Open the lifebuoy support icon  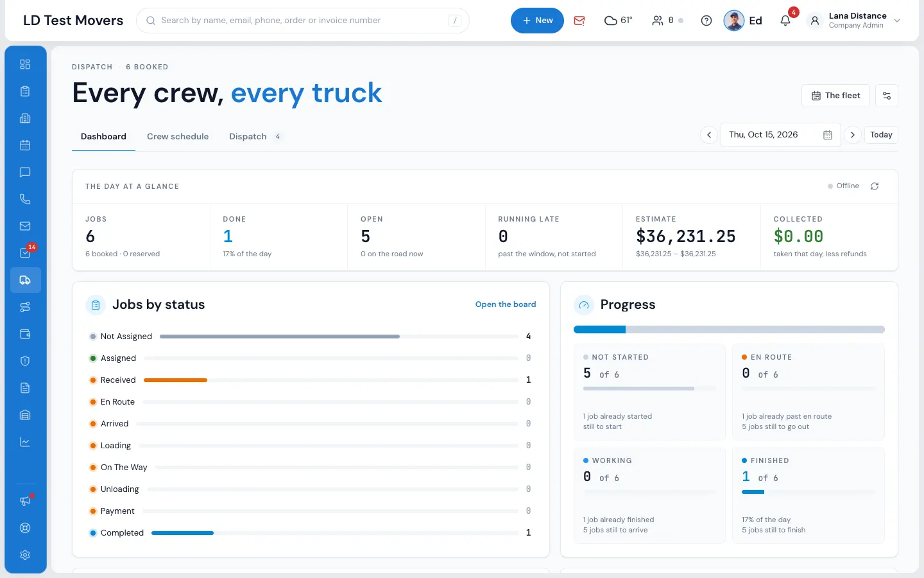[25, 528]
